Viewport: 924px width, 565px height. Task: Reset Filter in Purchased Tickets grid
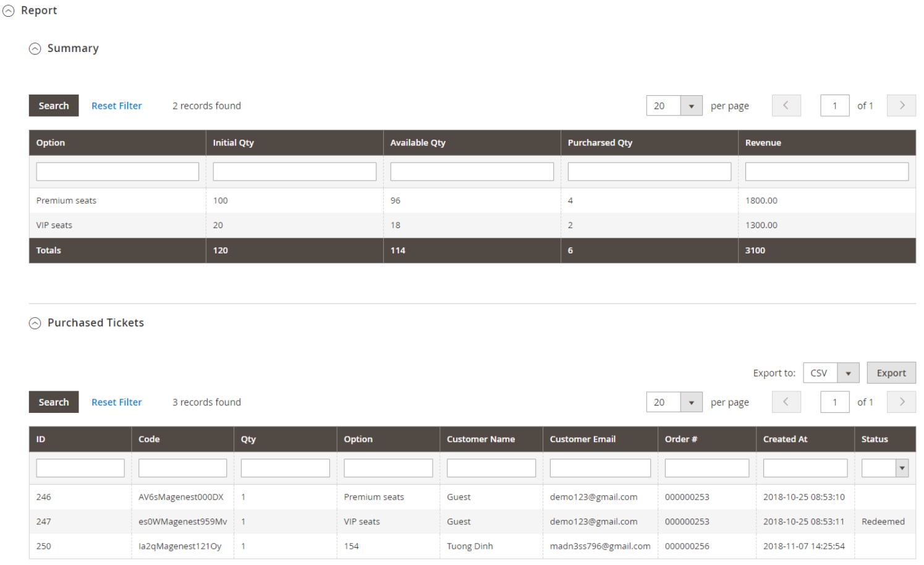(x=116, y=402)
